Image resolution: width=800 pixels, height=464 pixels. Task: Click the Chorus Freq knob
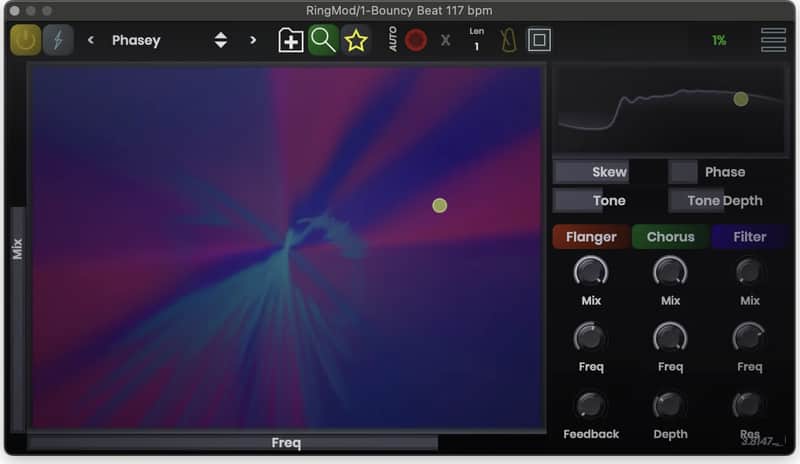tap(670, 338)
